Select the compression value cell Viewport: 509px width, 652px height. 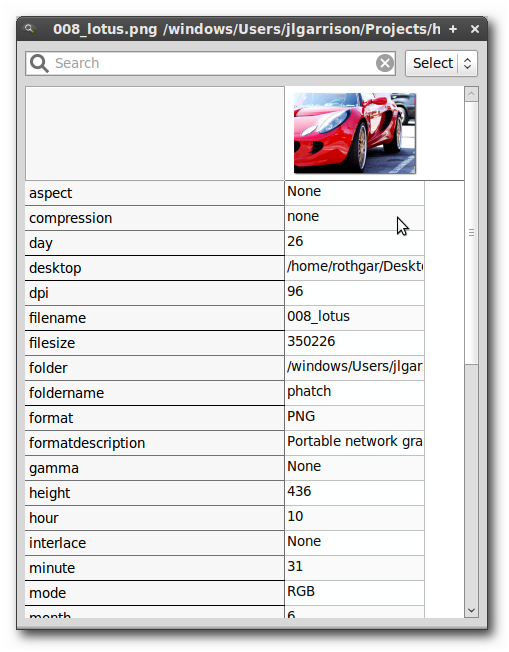point(354,217)
